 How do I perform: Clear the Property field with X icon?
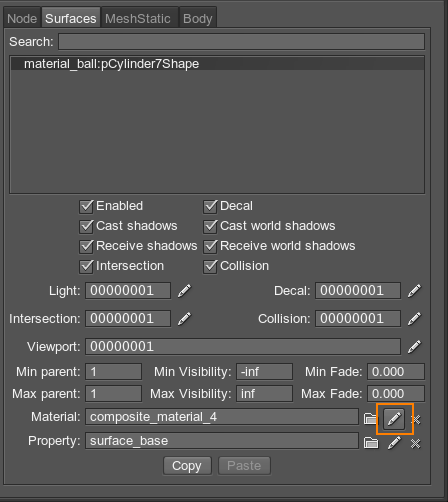click(x=415, y=444)
